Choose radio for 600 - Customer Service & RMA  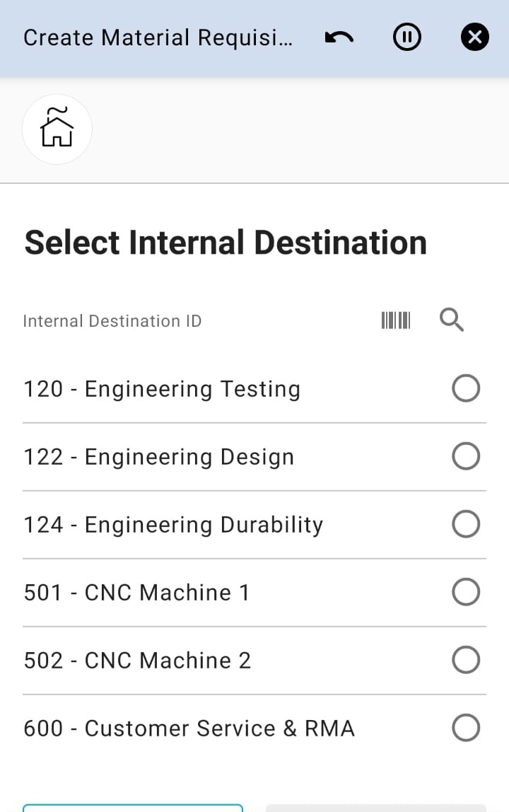(466, 728)
